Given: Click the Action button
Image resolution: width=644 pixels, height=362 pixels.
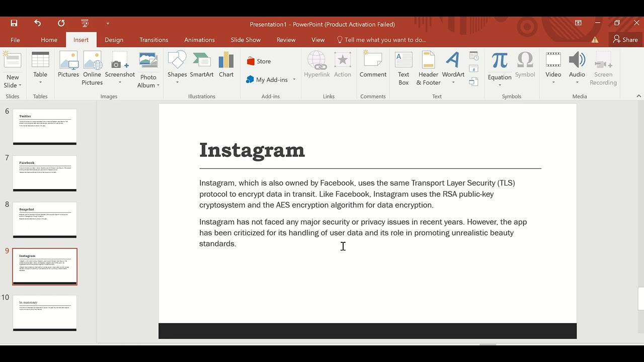Looking at the screenshot, I should [x=343, y=64].
